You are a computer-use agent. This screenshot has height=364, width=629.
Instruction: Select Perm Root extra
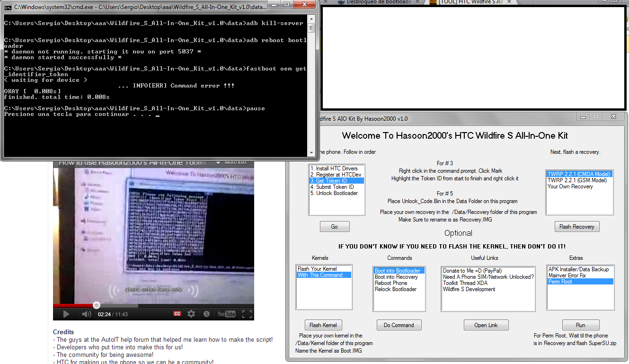[580, 282]
